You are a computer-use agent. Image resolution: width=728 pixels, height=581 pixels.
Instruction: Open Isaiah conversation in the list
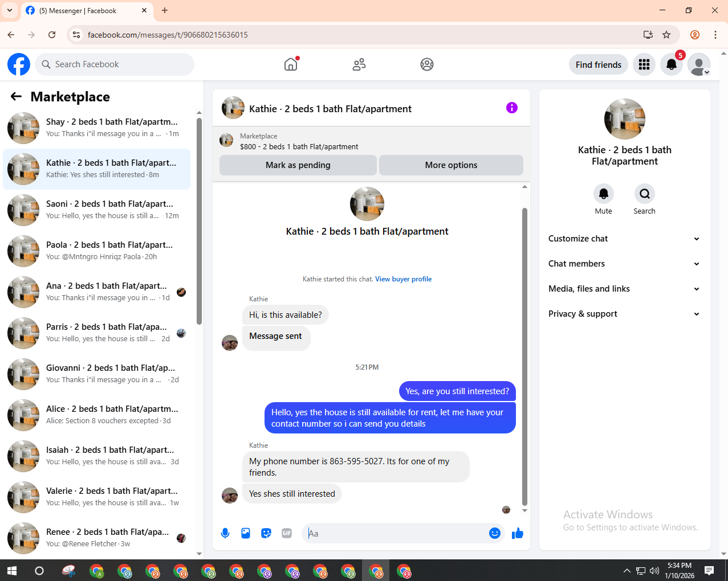[97, 456]
